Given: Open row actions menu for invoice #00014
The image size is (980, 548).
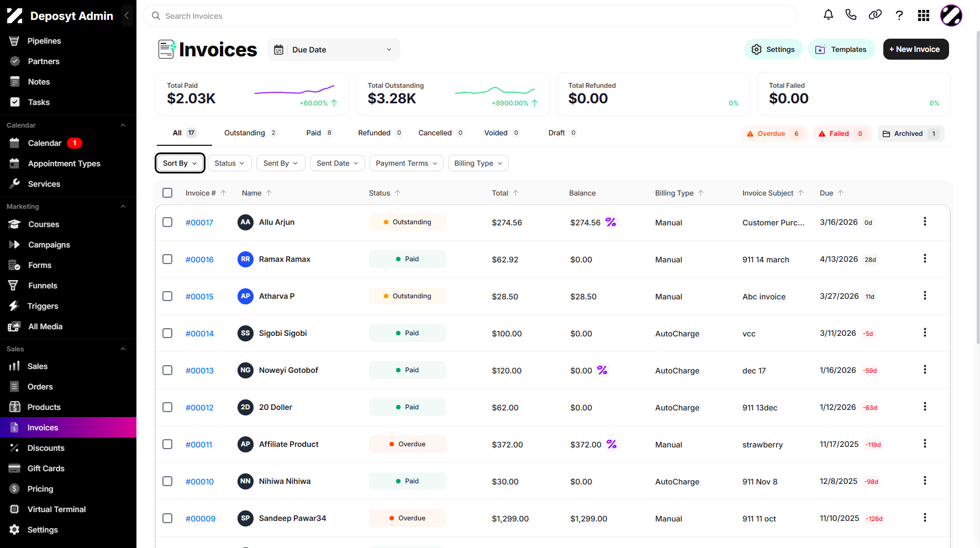Looking at the screenshot, I should [x=925, y=333].
